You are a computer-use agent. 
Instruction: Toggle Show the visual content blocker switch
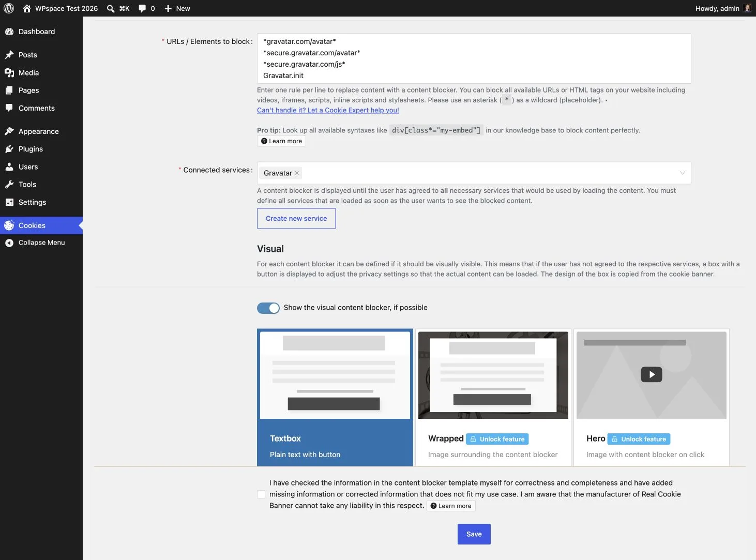pos(268,308)
